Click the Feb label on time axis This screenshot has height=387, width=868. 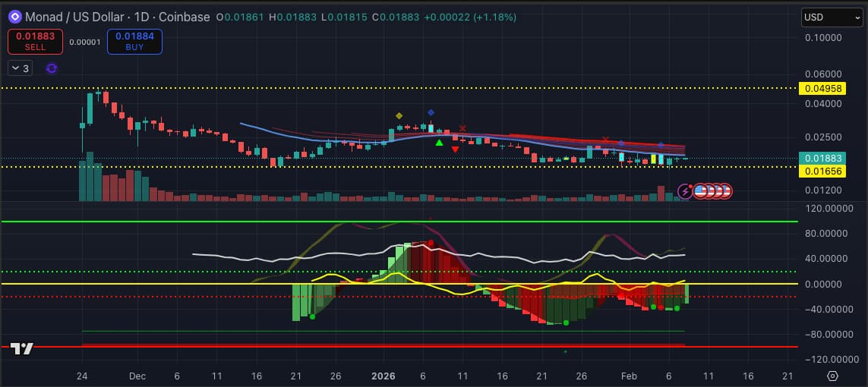pos(629,376)
